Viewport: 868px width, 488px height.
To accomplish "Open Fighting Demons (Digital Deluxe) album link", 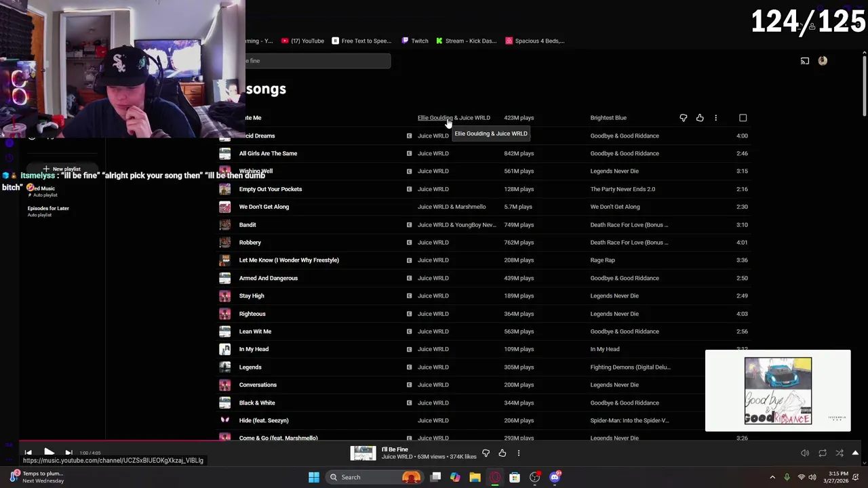I will click(630, 367).
